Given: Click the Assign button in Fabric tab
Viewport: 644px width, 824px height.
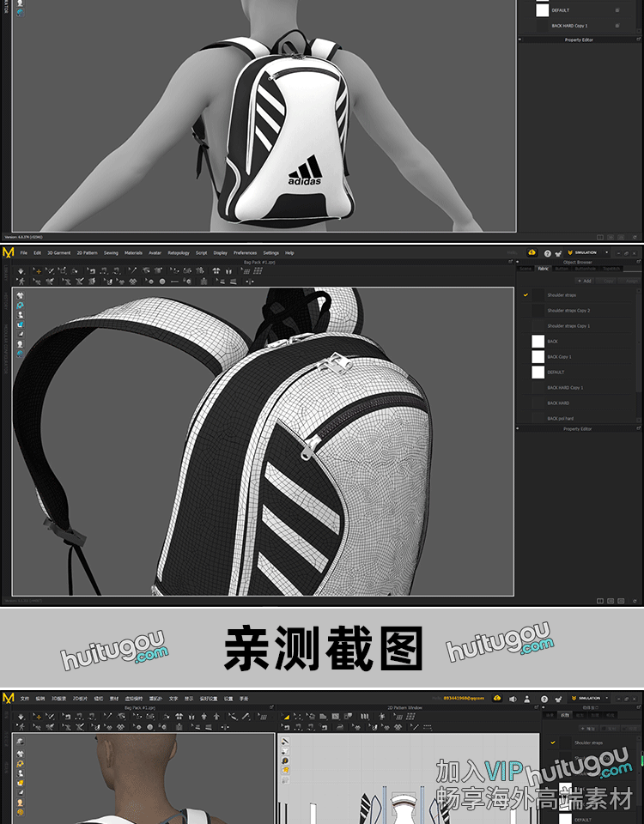Looking at the screenshot, I should click(x=631, y=281).
